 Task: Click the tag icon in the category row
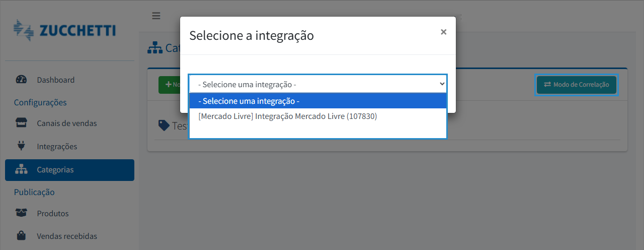coord(164,125)
